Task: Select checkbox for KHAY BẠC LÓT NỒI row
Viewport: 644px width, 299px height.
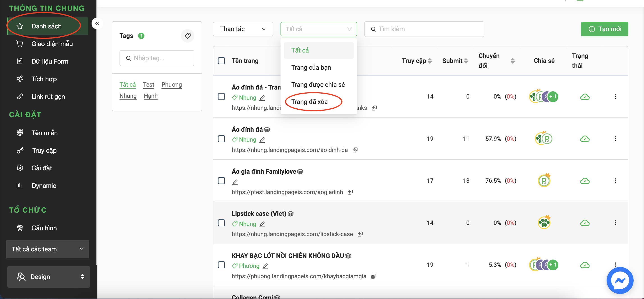Action: 221,265
